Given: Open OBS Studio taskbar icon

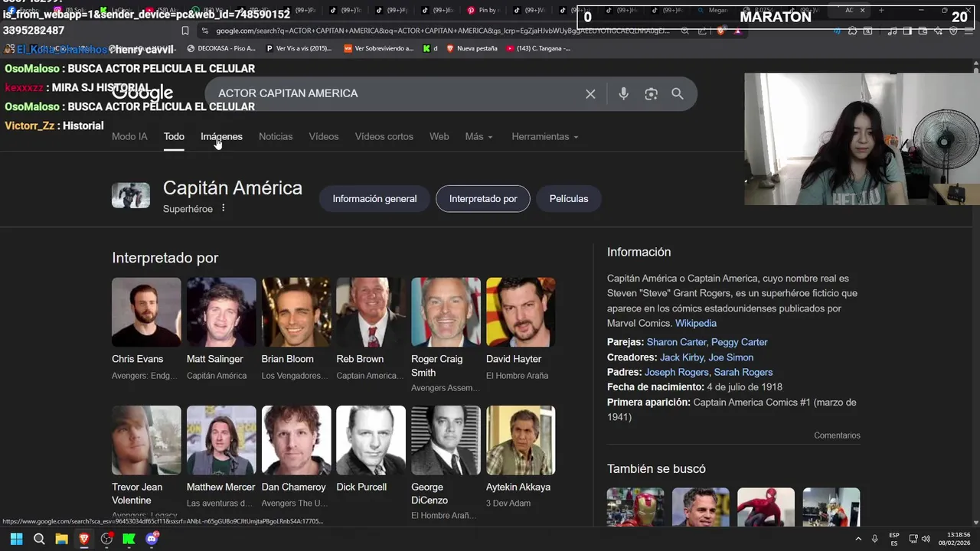Looking at the screenshot, I should [107, 539].
